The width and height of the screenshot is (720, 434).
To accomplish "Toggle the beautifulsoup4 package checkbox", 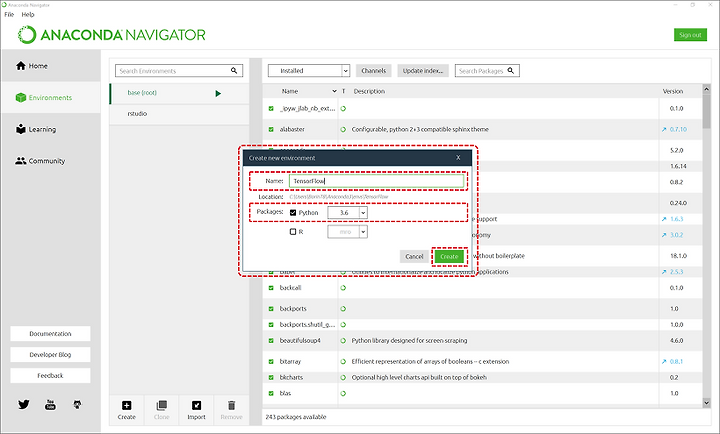I will coord(271,341).
